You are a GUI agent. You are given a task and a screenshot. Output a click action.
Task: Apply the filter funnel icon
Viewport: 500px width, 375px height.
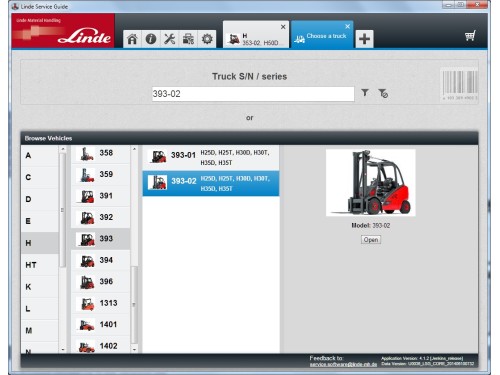(x=365, y=93)
